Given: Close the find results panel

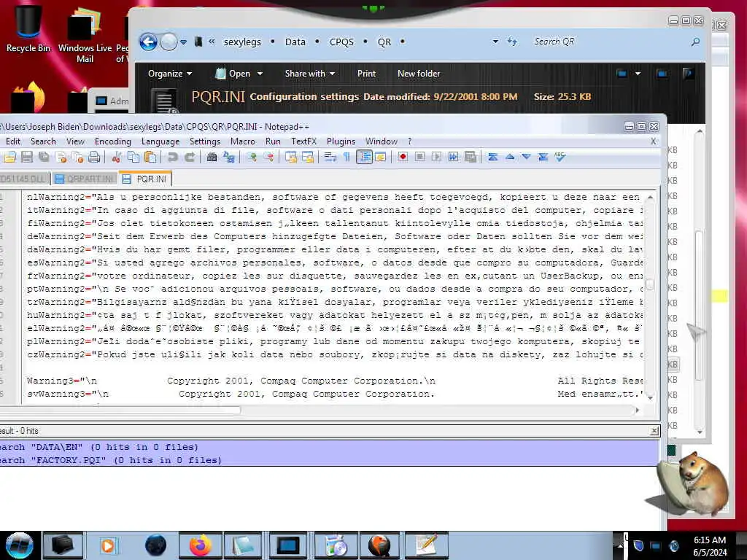Looking at the screenshot, I should (x=654, y=430).
